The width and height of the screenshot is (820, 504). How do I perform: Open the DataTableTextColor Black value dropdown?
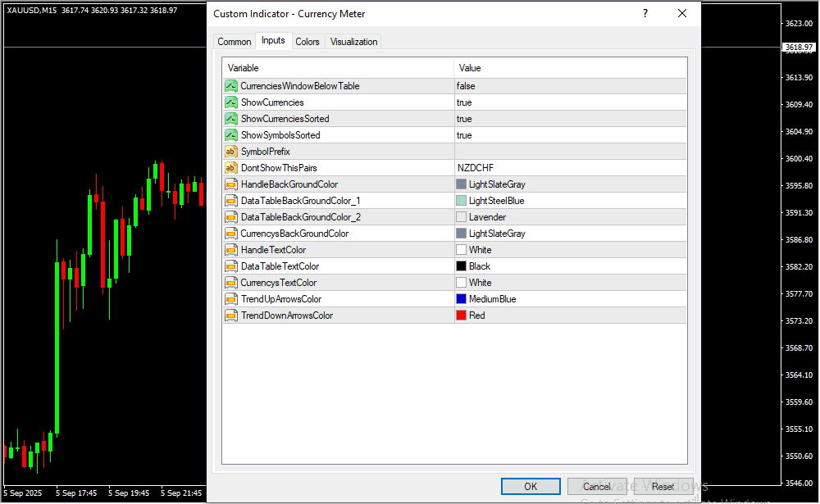569,266
